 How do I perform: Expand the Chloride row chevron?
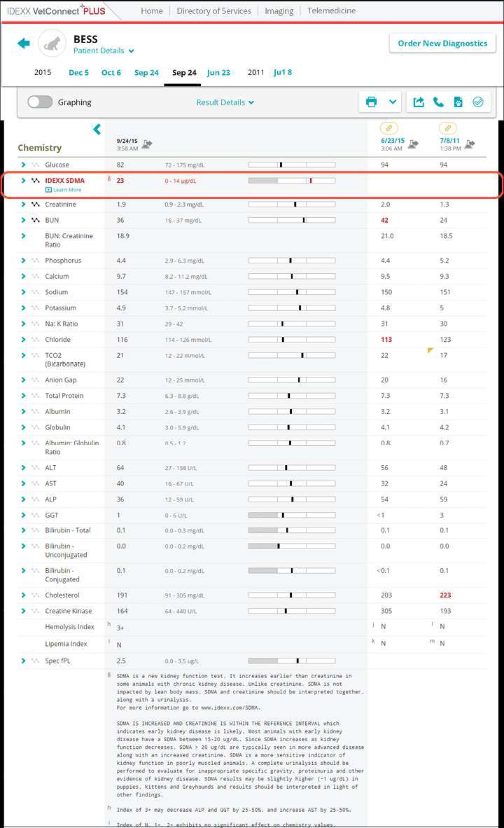pyautogui.click(x=23, y=340)
